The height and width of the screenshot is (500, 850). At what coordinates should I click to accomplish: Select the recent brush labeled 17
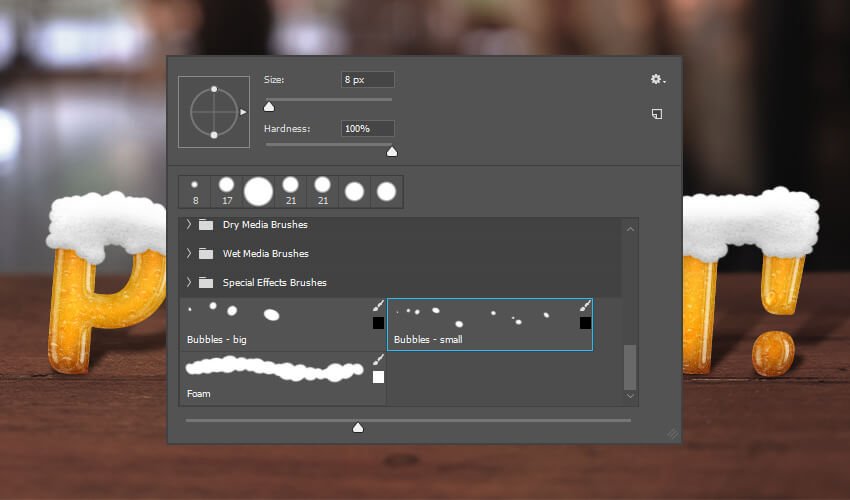(x=227, y=192)
